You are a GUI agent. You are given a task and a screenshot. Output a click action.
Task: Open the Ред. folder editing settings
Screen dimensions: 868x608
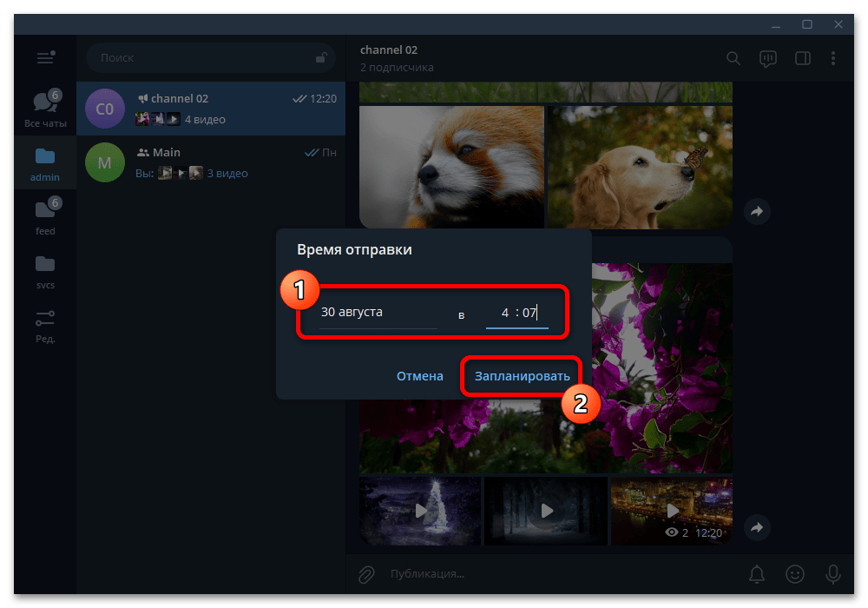[x=45, y=327]
